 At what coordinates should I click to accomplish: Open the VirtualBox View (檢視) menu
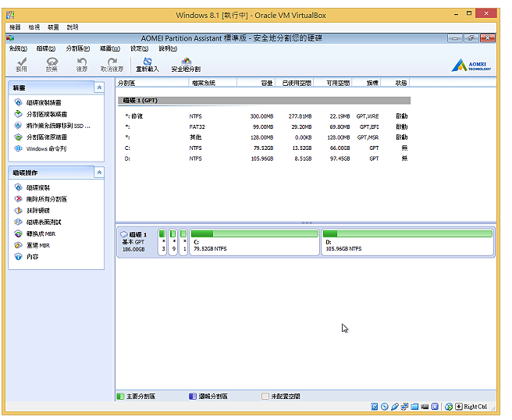tap(34, 27)
